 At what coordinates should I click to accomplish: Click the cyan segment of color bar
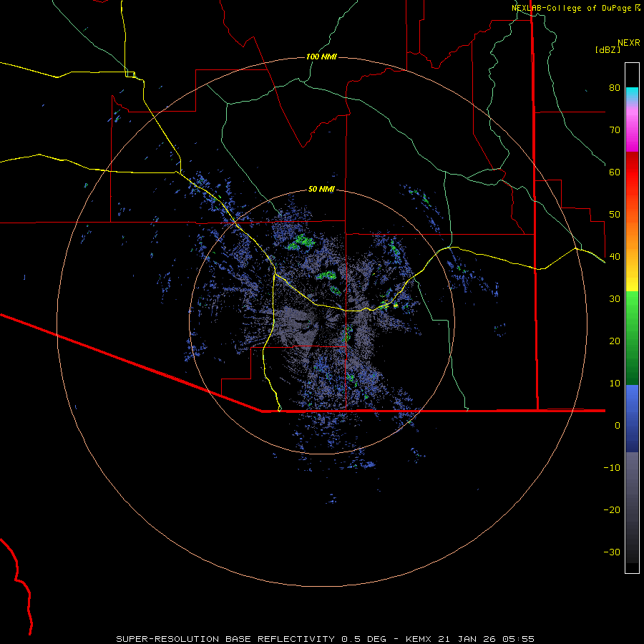[632, 94]
